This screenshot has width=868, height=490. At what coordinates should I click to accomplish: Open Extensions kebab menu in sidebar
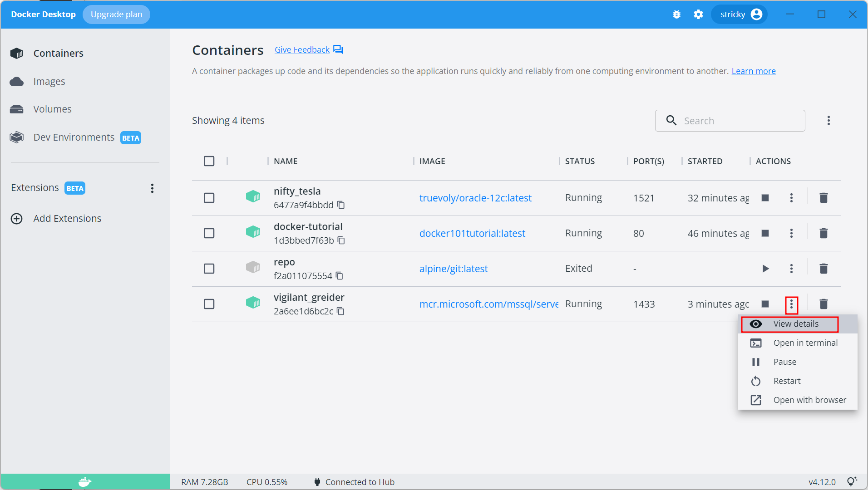point(153,188)
